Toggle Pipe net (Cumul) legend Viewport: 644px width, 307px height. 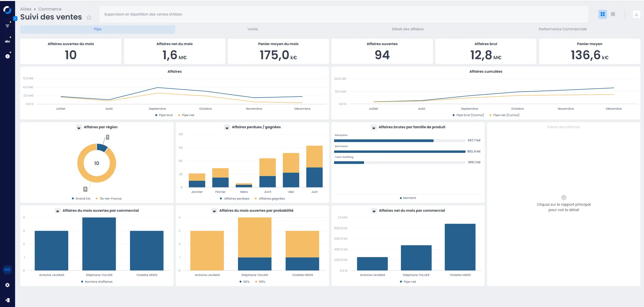coord(505,115)
